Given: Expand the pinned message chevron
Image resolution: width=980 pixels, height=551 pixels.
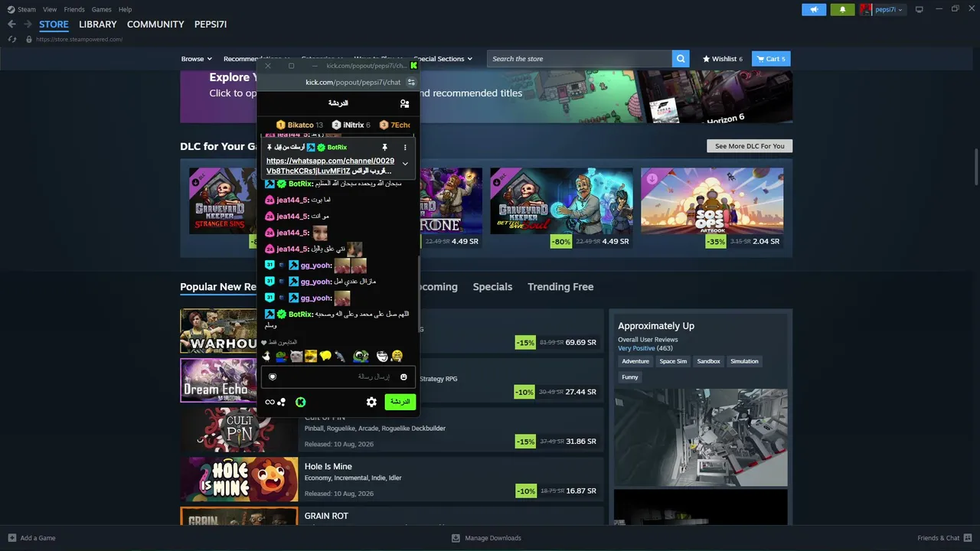Looking at the screenshot, I should click(405, 164).
